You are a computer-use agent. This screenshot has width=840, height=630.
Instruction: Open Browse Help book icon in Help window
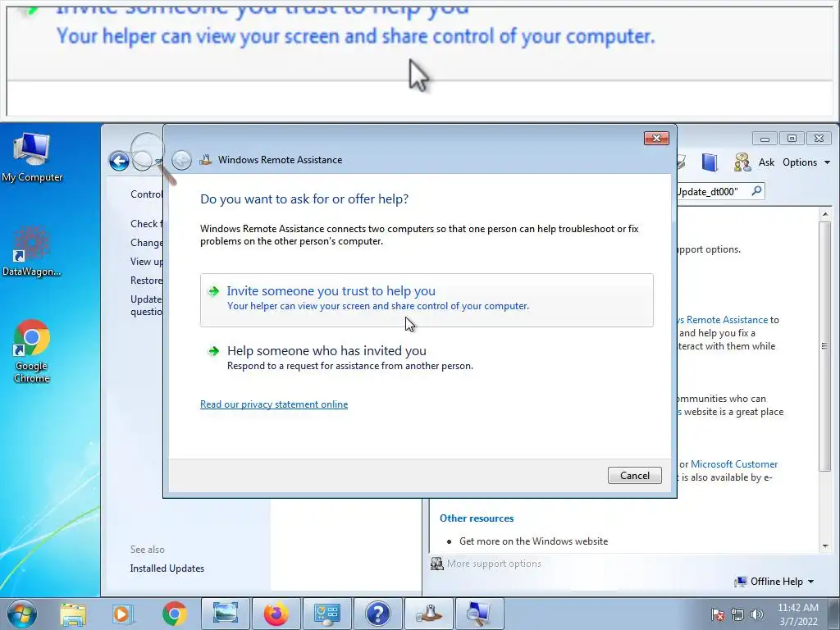(710, 162)
